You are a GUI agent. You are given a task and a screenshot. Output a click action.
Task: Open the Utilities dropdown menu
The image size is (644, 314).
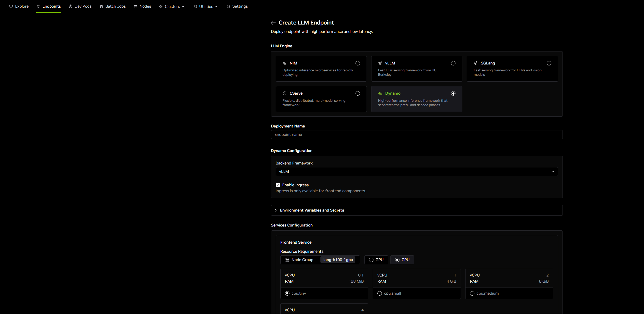point(206,6)
